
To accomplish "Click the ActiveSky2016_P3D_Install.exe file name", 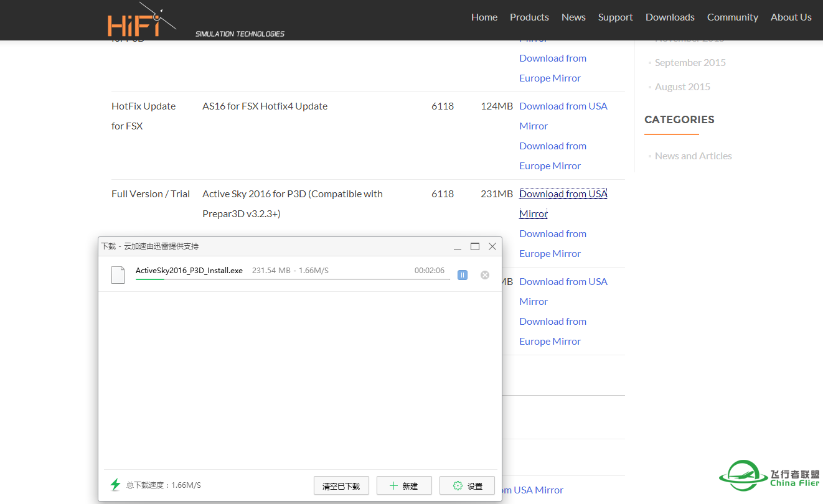I will 189,271.
